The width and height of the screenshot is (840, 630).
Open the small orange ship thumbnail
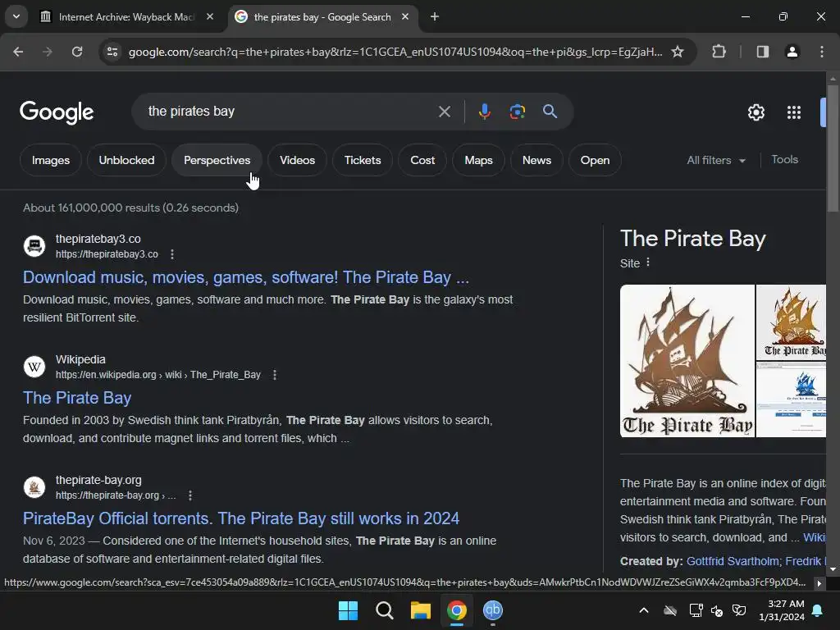coord(791,322)
